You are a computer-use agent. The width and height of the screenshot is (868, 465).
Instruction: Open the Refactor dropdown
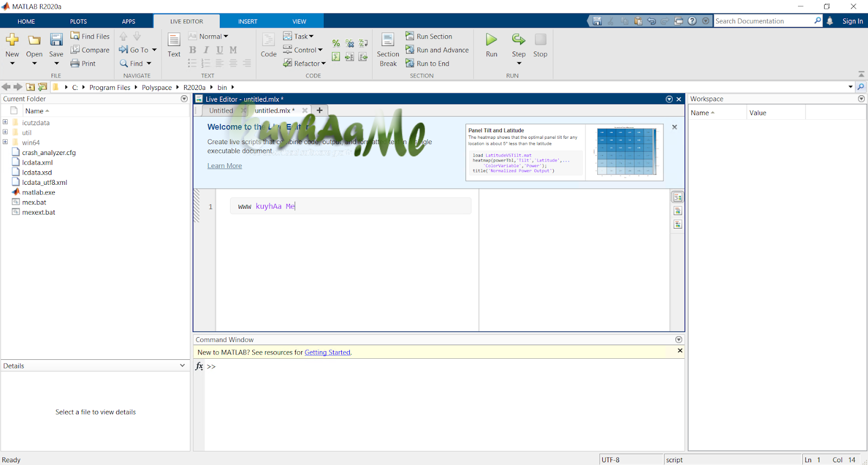304,63
